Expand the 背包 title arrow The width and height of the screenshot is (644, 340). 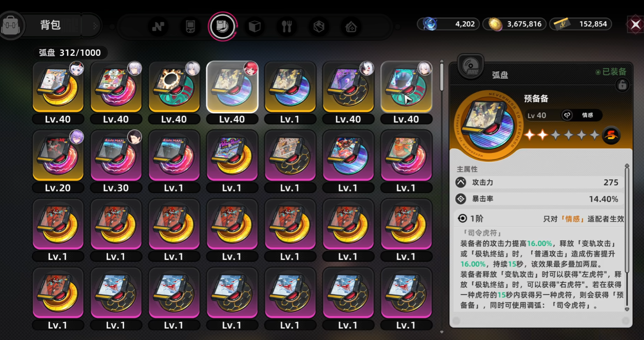click(x=95, y=26)
